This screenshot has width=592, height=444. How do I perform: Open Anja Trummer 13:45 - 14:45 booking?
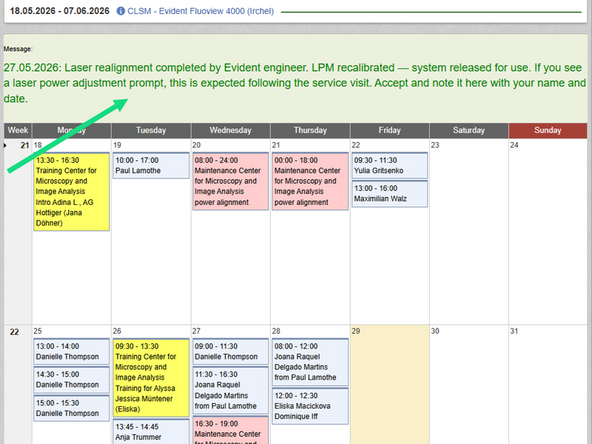coord(151,432)
